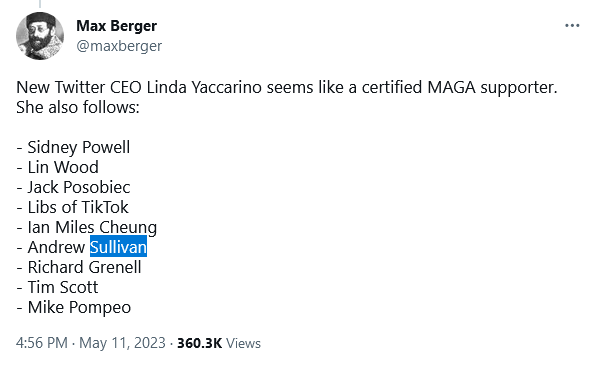Click the 'She also follows:' text
Image resolution: width=598 pixels, height=368 pixels.
click(x=78, y=107)
